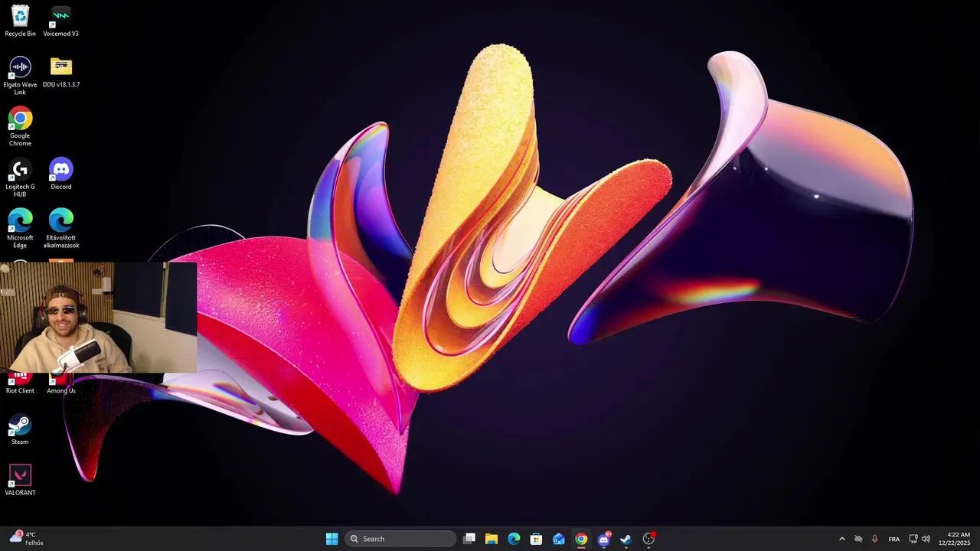Open the weather widget showing 4°C
Screen dimensions: 980x551
tap(26, 539)
